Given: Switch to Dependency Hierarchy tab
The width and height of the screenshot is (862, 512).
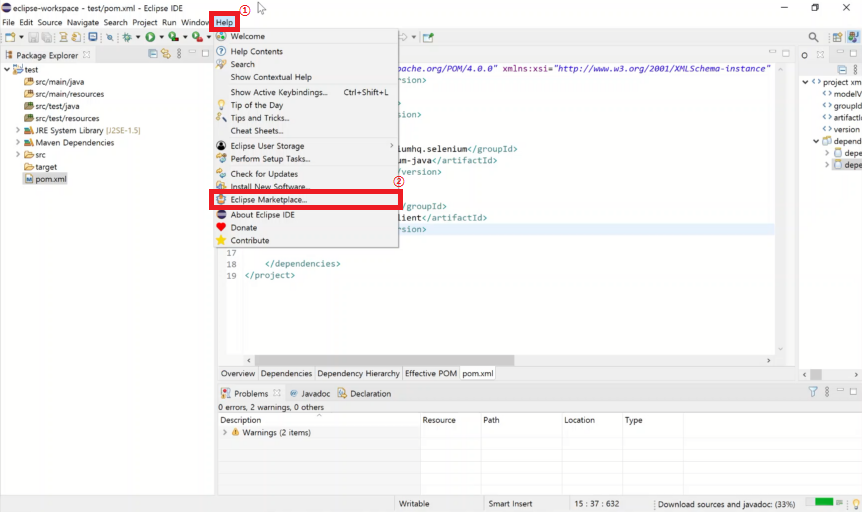Looking at the screenshot, I should tap(358, 373).
